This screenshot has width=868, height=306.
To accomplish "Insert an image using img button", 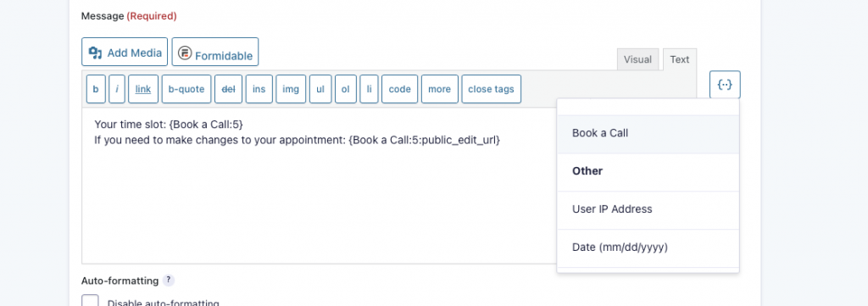I will pyautogui.click(x=291, y=89).
